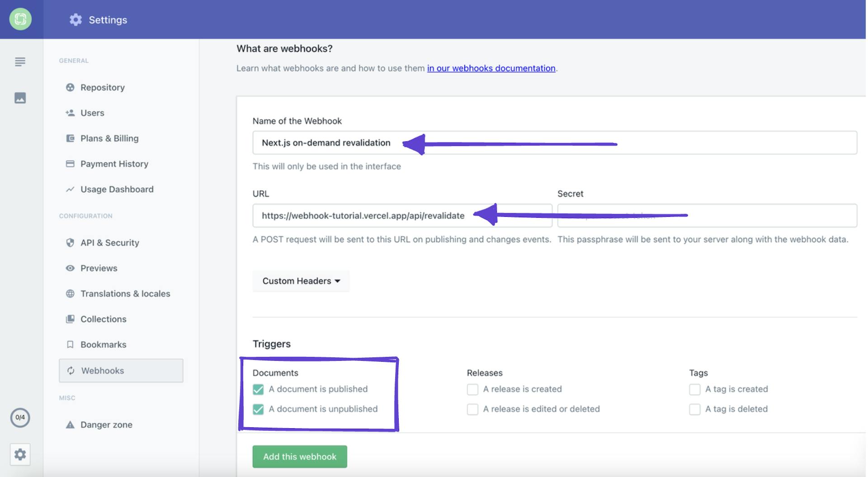Uncheck 'A document is published' trigger

pos(259,389)
